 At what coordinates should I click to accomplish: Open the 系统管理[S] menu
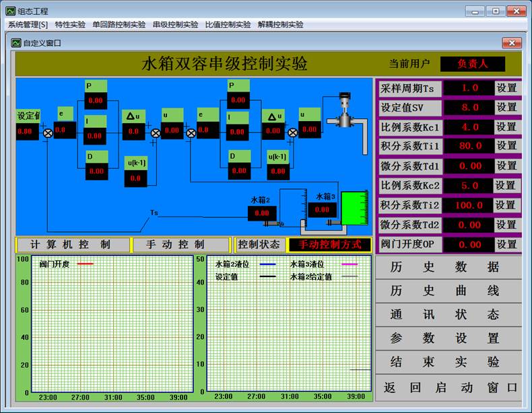pyautogui.click(x=28, y=25)
